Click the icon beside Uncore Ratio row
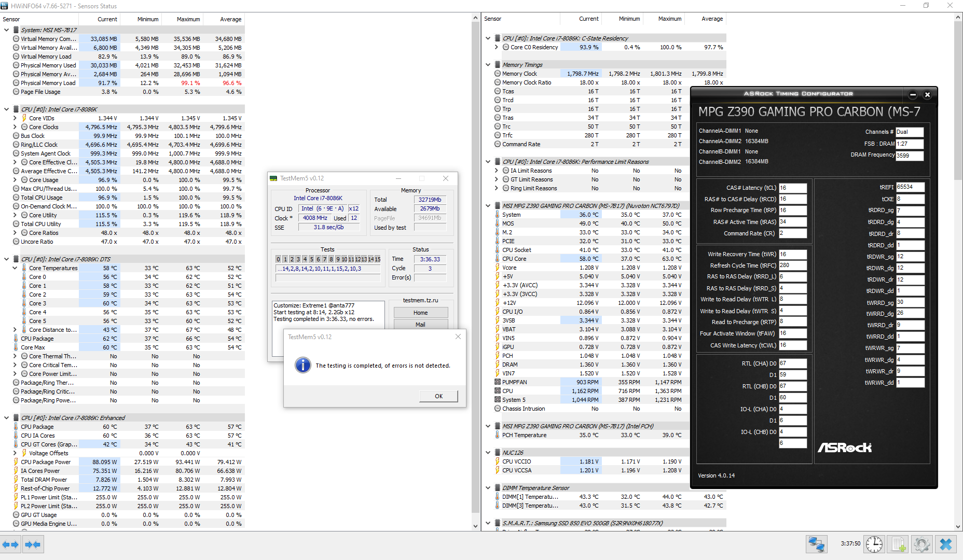 [16, 242]
